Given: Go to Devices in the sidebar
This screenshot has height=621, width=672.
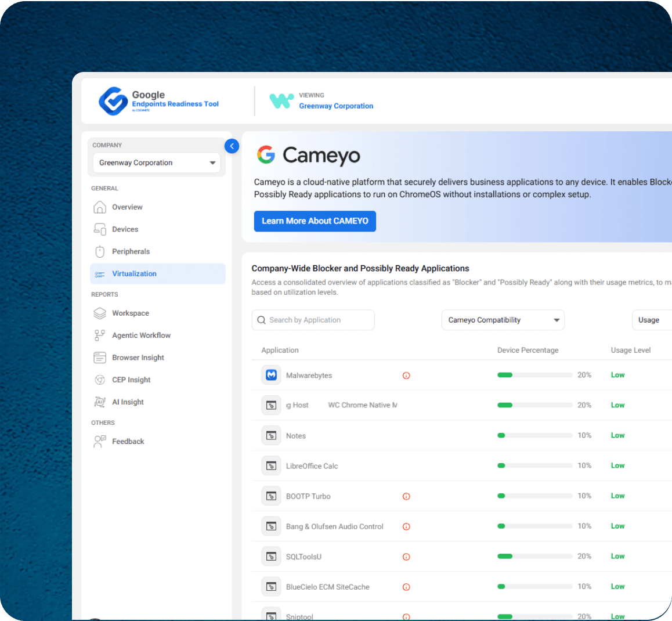Looking at the screenshot, I should coord(158,229).
